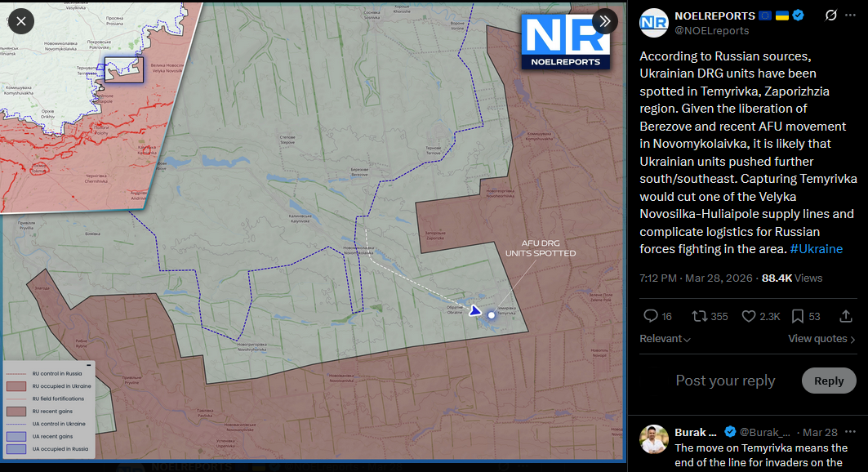Click the verified badge next to Burak
The height and width of the screenshot is (472, 868).
pyautogui.click(x=730, y=432)
